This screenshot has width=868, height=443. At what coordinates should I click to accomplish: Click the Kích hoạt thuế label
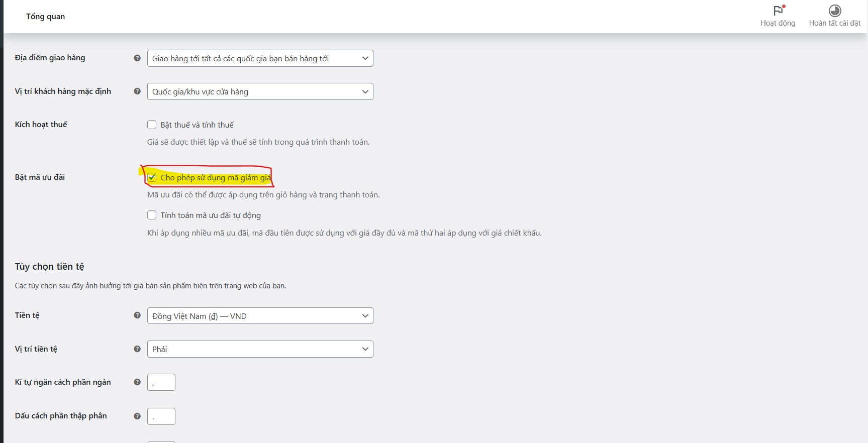point(41,125)
